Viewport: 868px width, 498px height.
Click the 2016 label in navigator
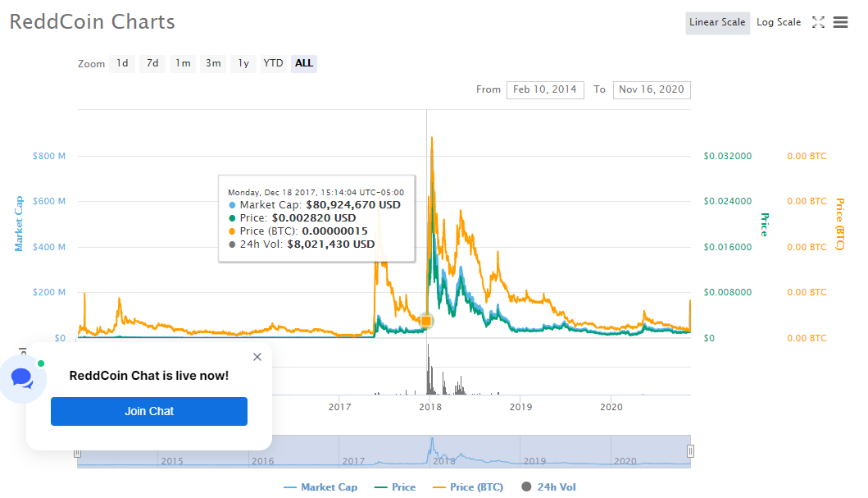coord(262,461)
